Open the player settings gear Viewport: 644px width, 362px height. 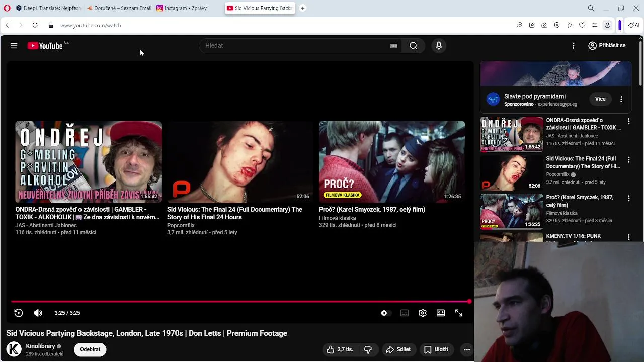pyautogui.click(x=423, y=313)
